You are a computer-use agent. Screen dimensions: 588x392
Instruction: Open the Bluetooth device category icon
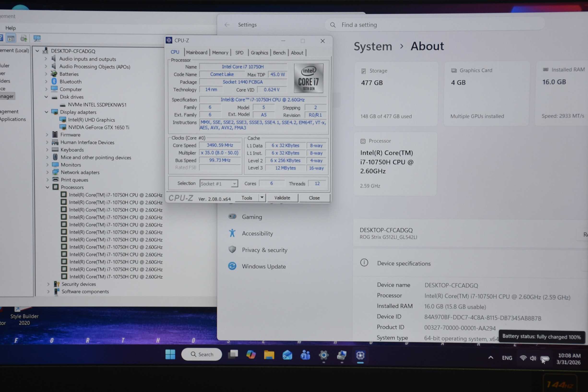(x=54, y=81)
